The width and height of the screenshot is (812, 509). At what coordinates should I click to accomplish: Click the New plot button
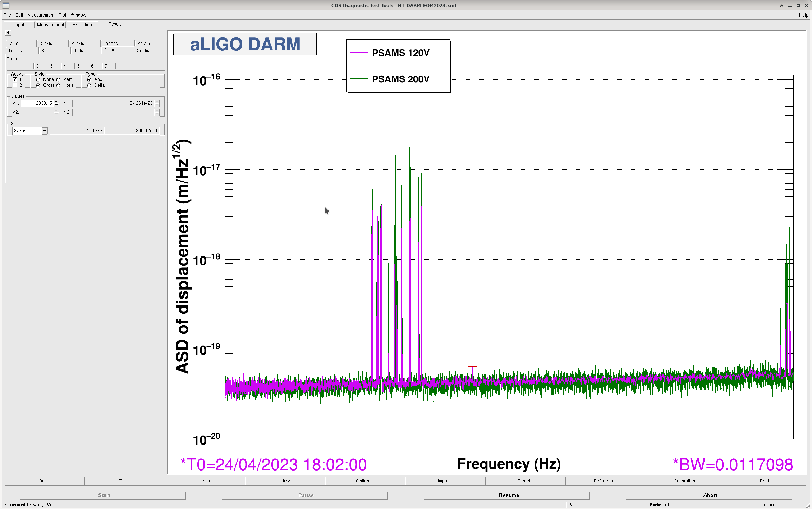click(285, 481)
